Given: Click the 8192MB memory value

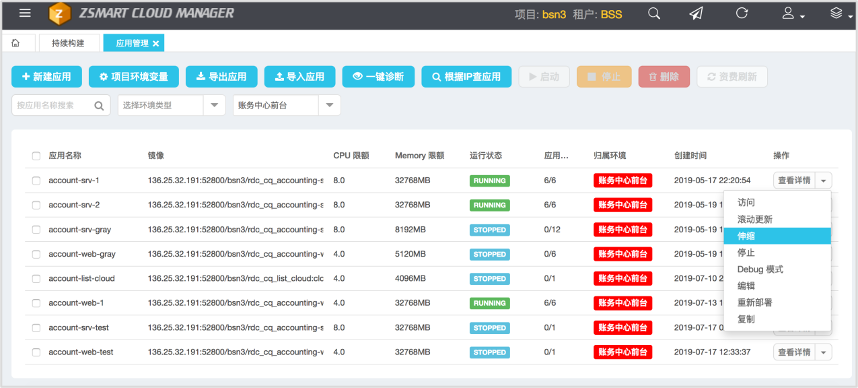Looking at the screenshot, I should tap(410, 230).
